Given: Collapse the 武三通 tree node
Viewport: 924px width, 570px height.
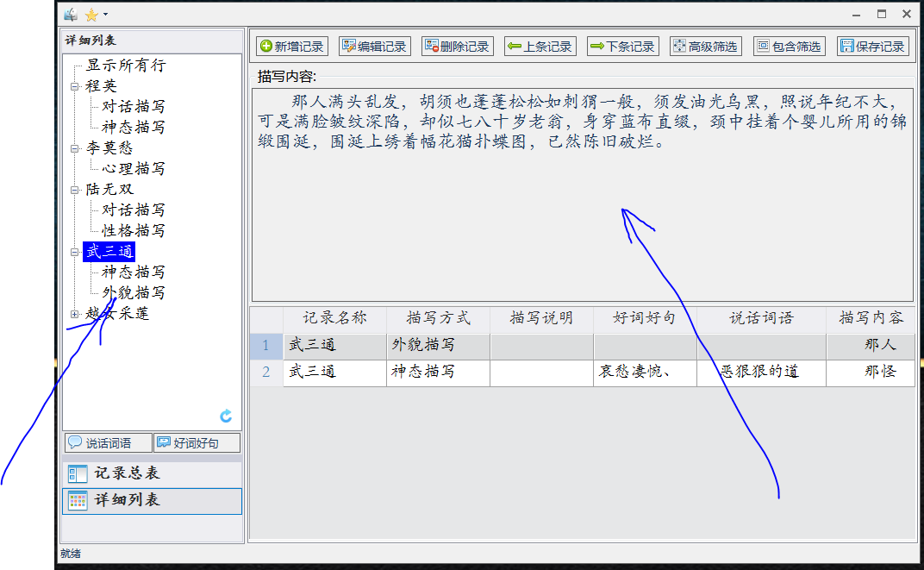Looking at the screenshot, I should click(75, 252).
